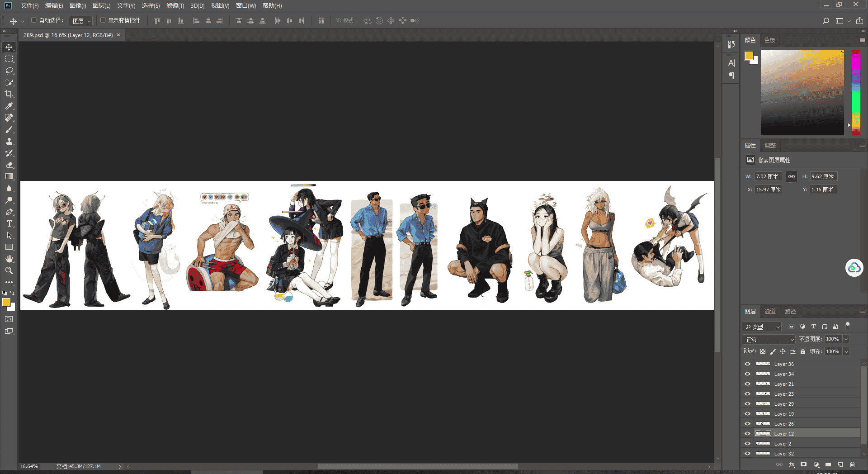Switch to the 色板 tab
This screenshot has height=474, width=868.
click(x=769, y=40)
